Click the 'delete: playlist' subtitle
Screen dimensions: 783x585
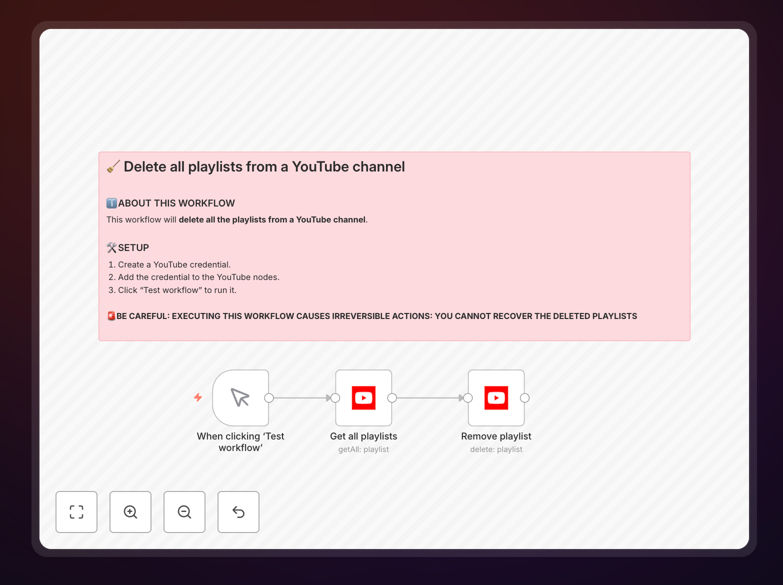pyautogui.click(x=496, y=450)
